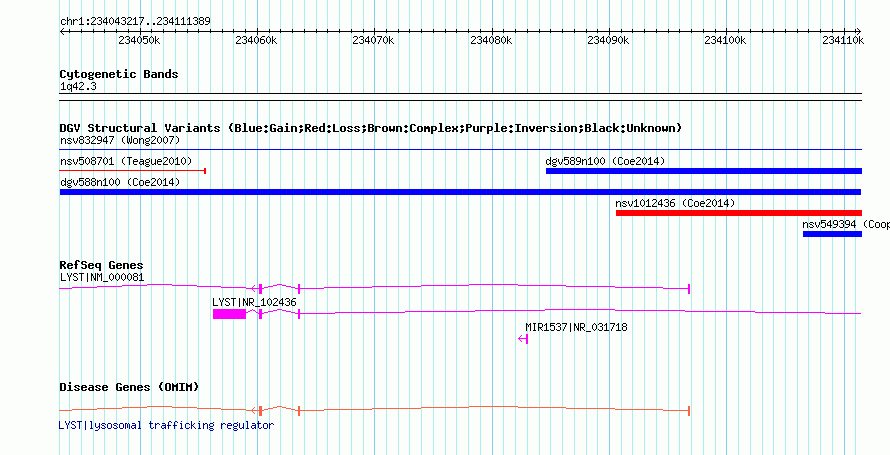Open the LYST|NR_102436 transcript label
The image size is (890, 455).
click(254, 302)
